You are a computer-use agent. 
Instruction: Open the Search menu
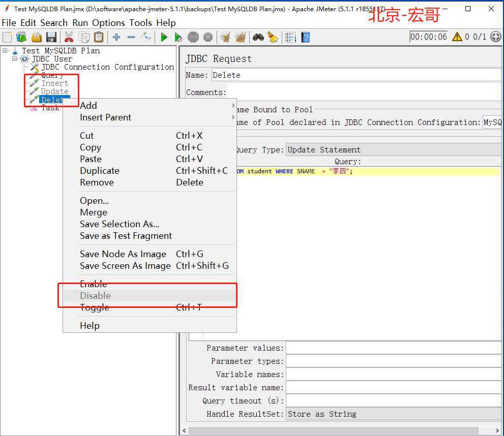54,23
